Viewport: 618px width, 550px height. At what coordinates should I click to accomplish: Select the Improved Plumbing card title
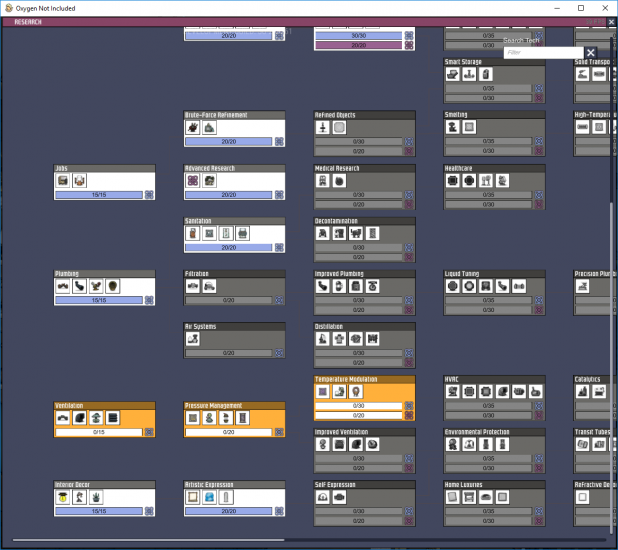339,274
